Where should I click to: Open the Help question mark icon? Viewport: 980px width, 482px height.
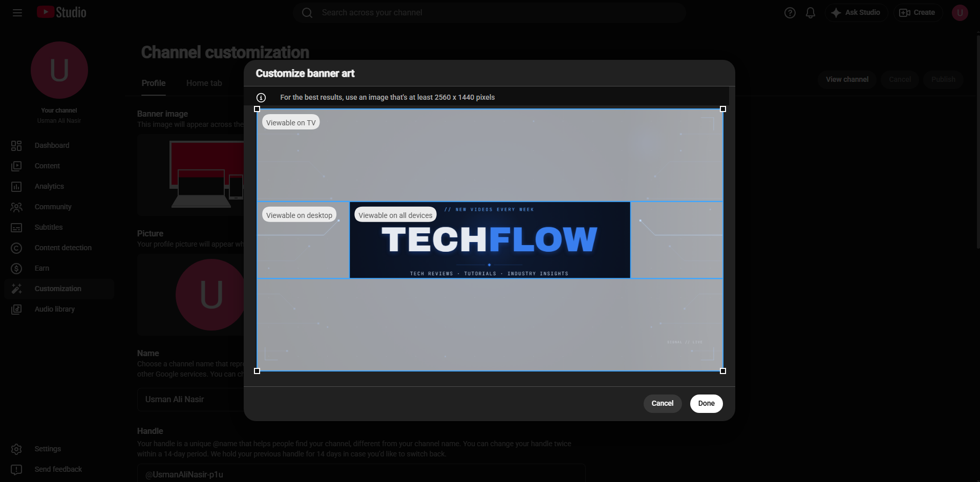(x=790, y=13)
